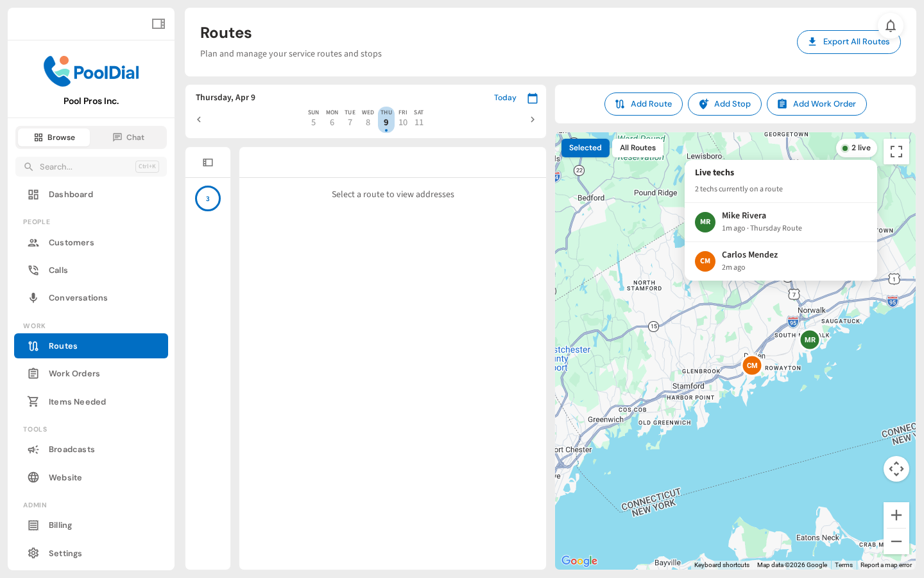Open the calendar date picker icon
The image size is (924, 578).
tap(533, 98)
